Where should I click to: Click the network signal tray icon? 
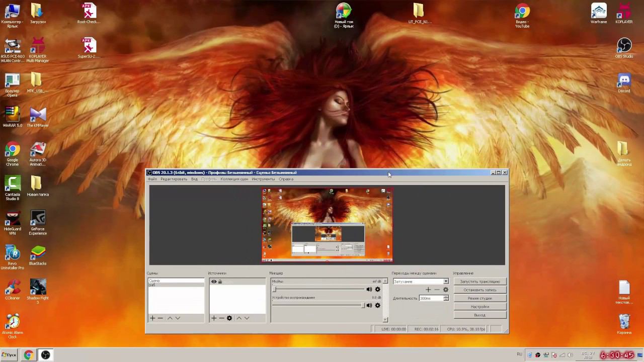pos(562,355)
